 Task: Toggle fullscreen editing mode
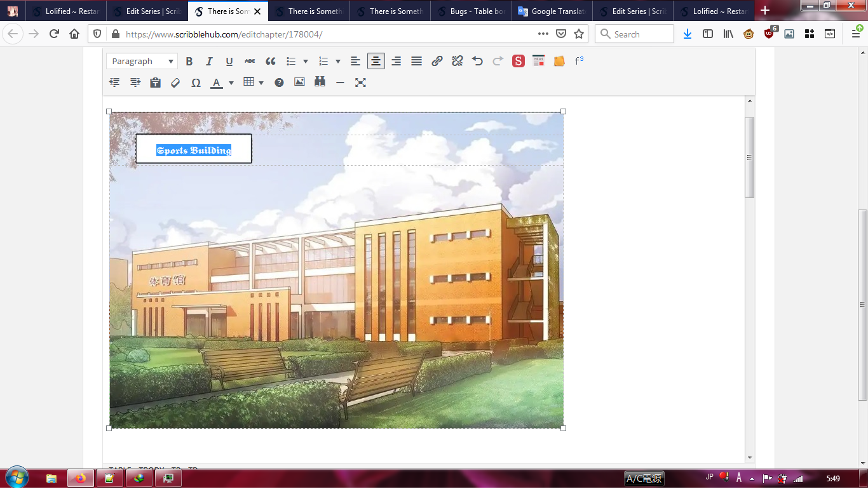click(360, 82)
